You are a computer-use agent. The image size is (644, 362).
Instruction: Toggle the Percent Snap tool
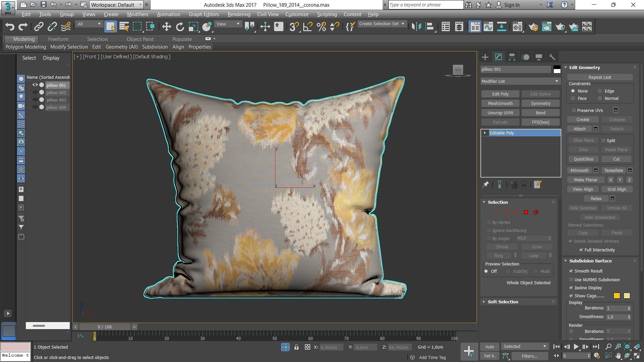pos(321,27)
